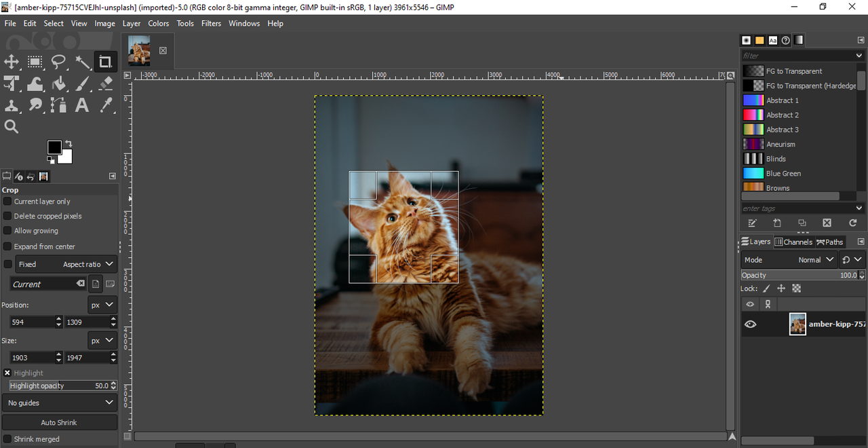The height and width of the screenshot is (448, 868).
Task: Open the Fixed Aspect ratio dropdown
Action: [66, 264]
